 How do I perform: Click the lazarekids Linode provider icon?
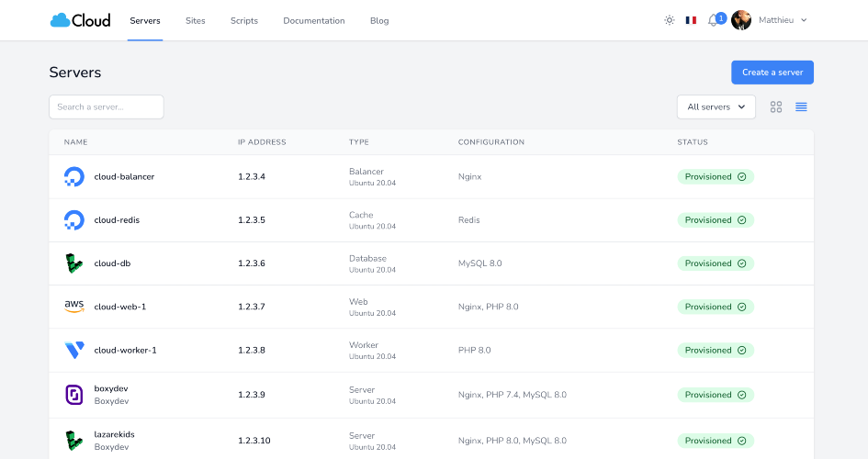pos(74,441)
